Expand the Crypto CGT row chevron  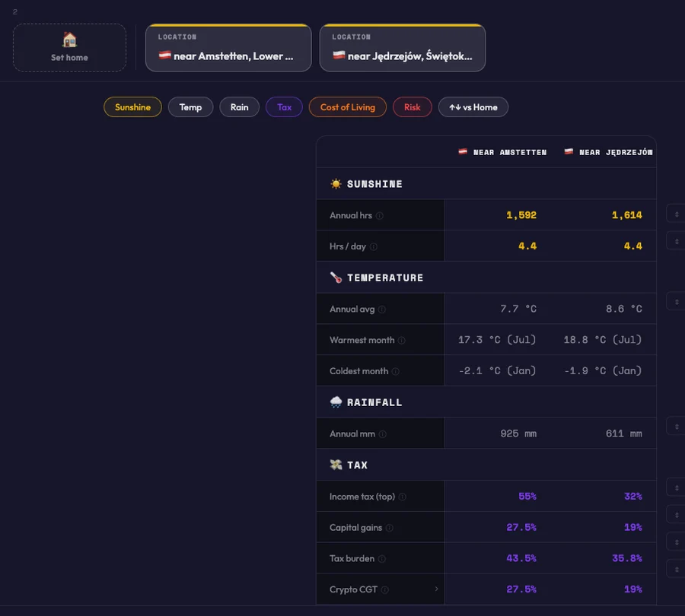(436, 589)
